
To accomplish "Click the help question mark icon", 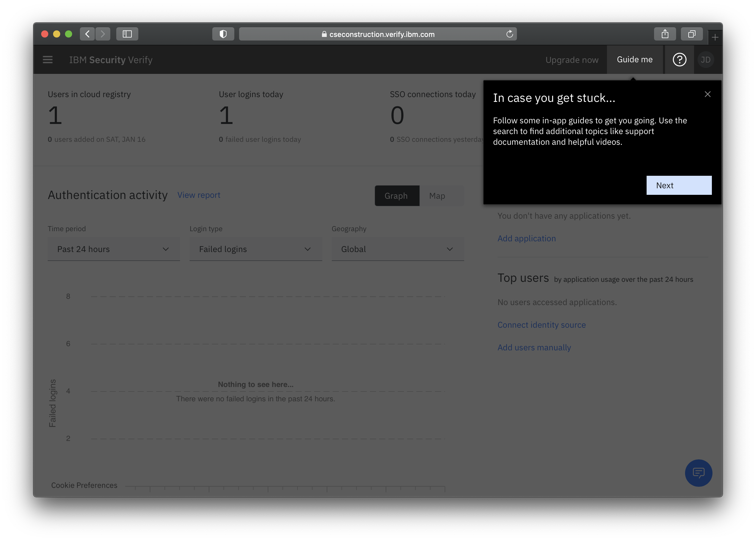I will pyautogui.click(x=679, y=60).
